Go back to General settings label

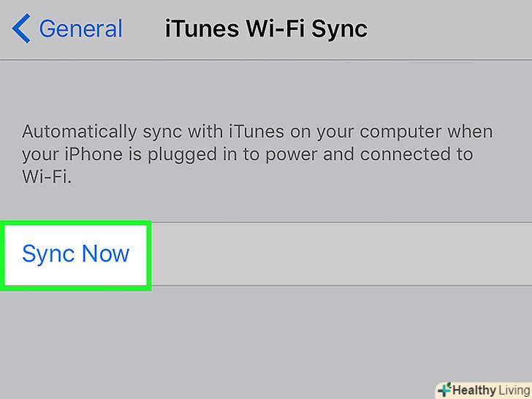tap(80, 29)
